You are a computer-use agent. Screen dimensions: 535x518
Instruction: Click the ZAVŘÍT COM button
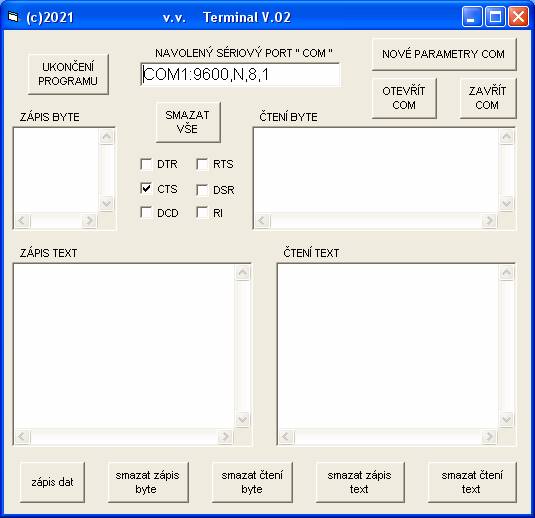pyautogui.click(x=488, y=98)
